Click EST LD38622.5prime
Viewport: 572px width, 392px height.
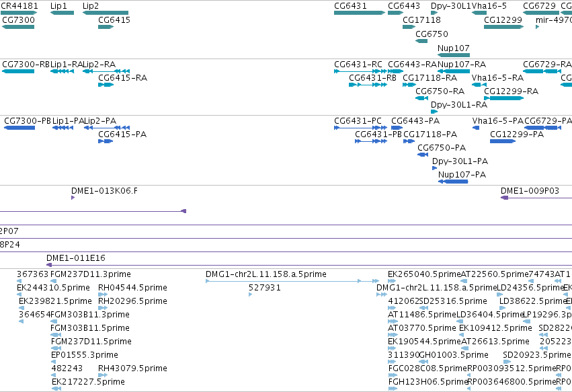click(532, 301)
